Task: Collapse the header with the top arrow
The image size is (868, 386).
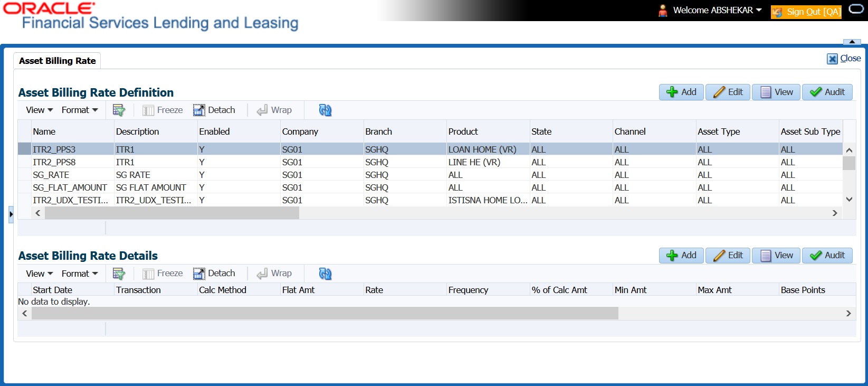Action: 852,42
